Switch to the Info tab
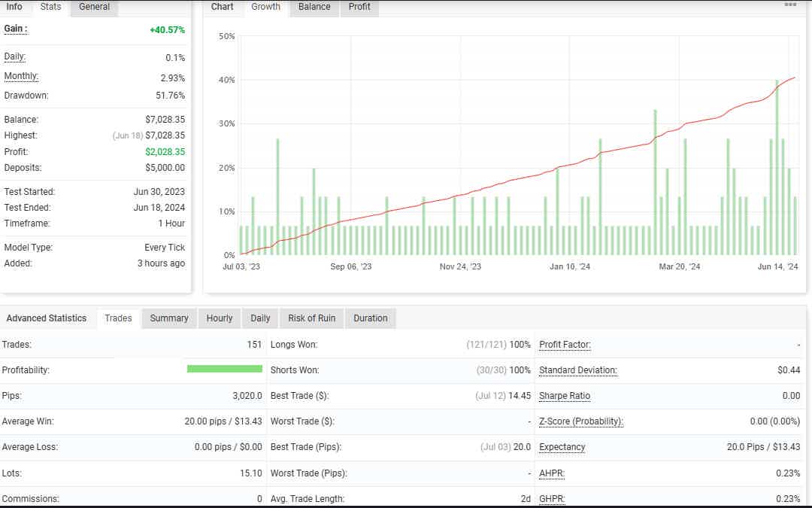Viewport: 812px width, 508px height. pyautogui.click(x=14, y=7)
